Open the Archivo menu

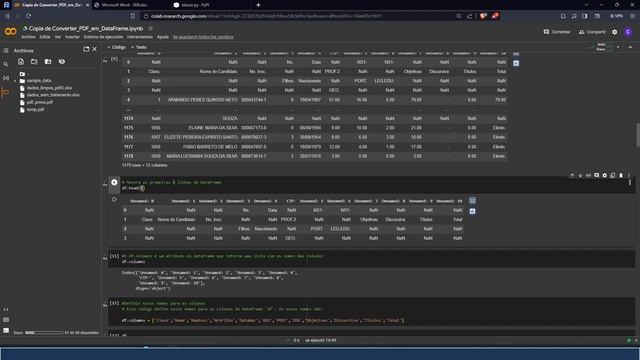click(28, 37)
